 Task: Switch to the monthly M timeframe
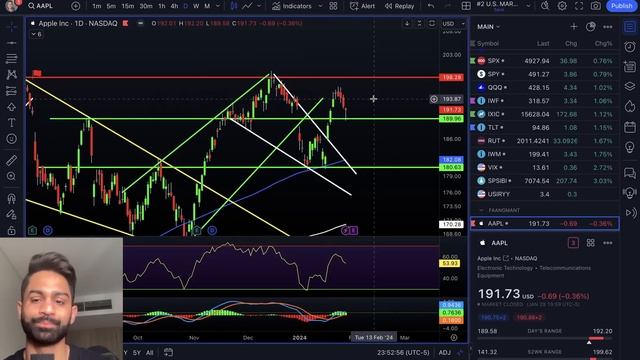[x=207, y=6]
